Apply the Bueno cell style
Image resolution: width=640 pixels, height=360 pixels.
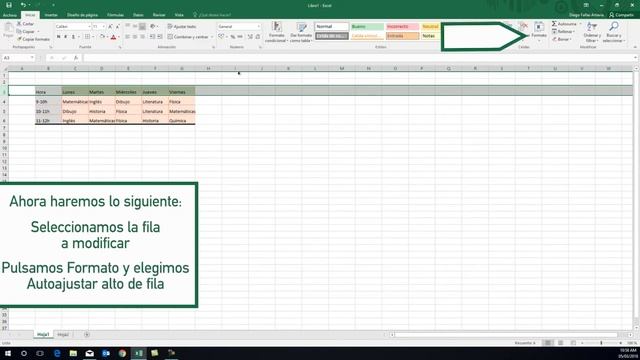(x=367, y=27)
